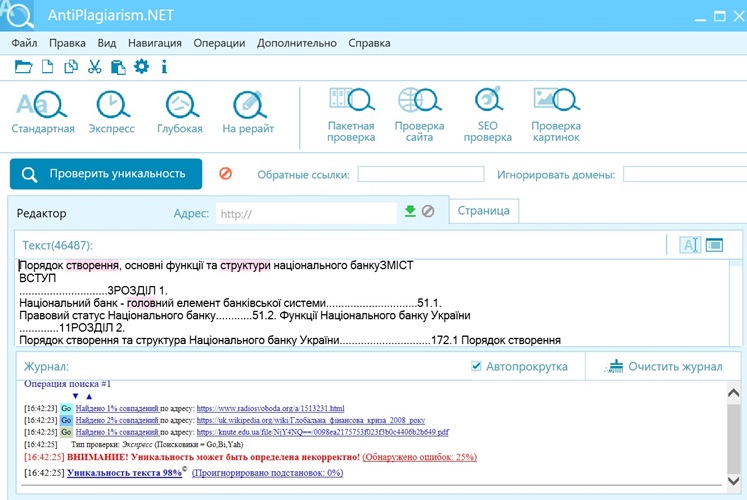Open Проверка картинок tool

point(556,115)
